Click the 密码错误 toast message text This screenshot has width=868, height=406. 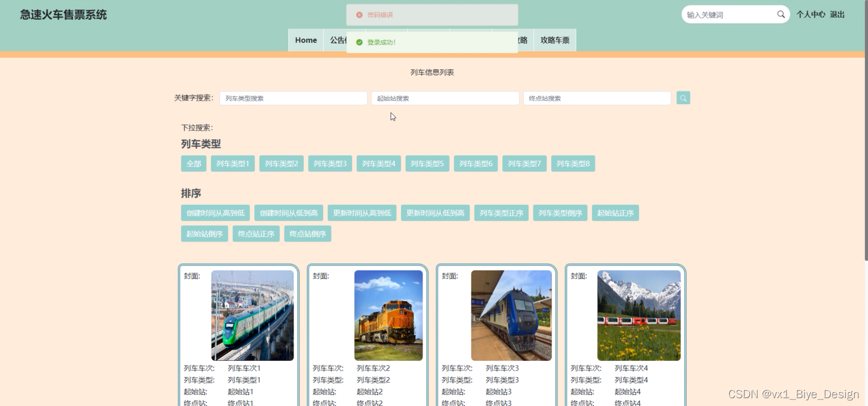380,15
